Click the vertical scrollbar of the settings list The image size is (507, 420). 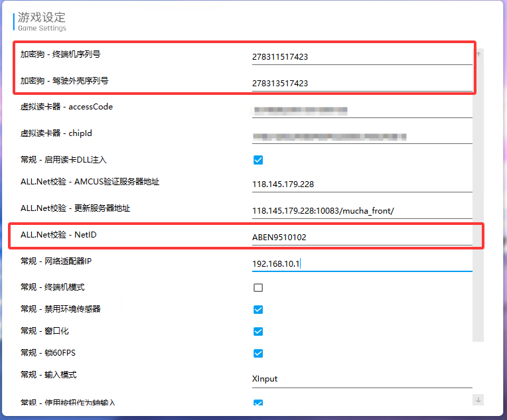click(478, 199)
